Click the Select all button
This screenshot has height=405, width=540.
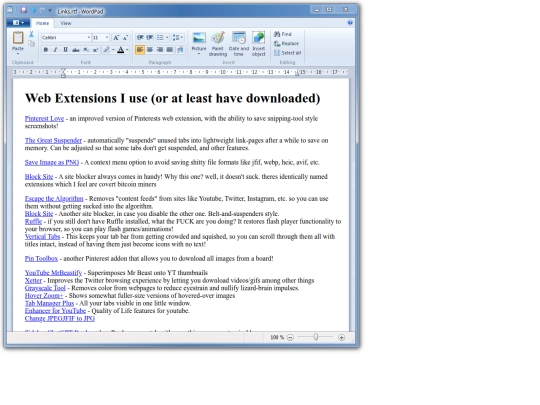pyautogui.click(x=288, y=53)
